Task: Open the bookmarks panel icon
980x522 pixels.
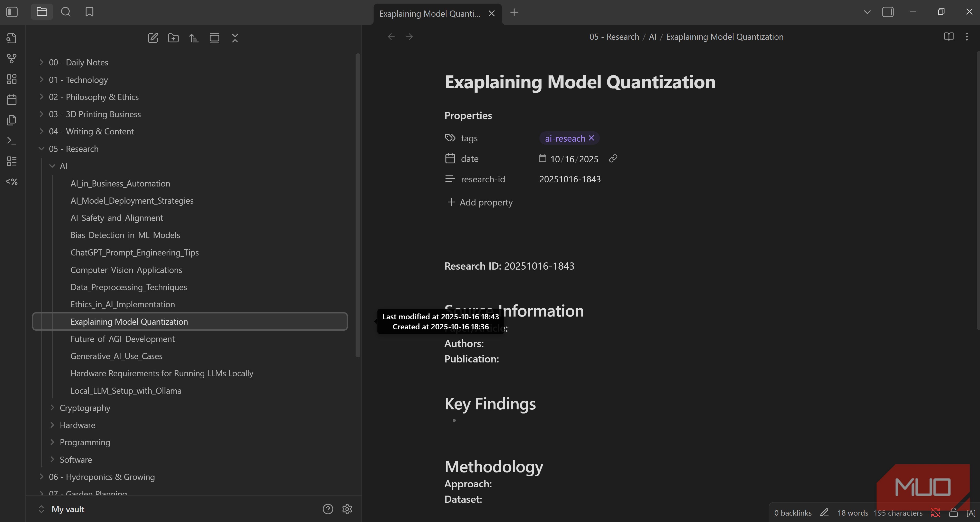Action: tap(89, 12)
